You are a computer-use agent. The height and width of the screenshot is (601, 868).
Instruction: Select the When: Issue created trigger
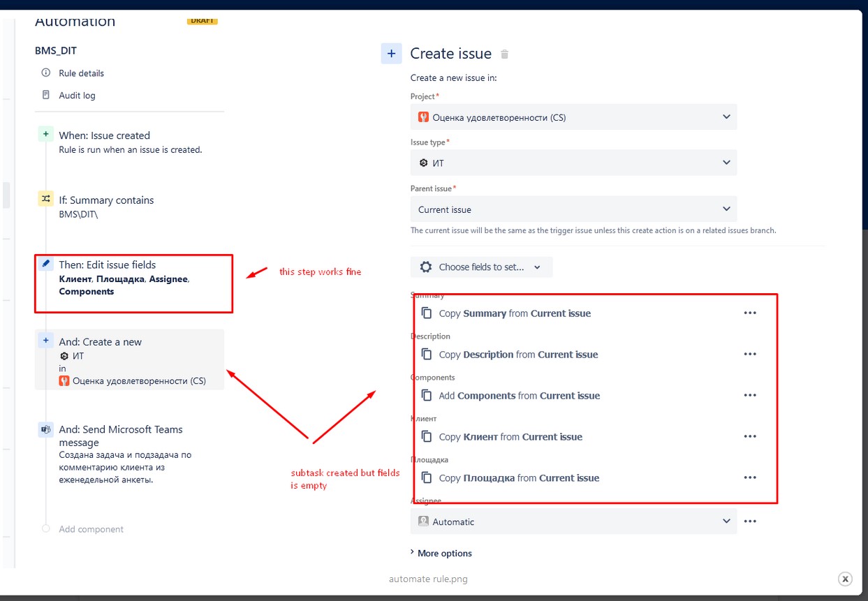coord(130,142)
